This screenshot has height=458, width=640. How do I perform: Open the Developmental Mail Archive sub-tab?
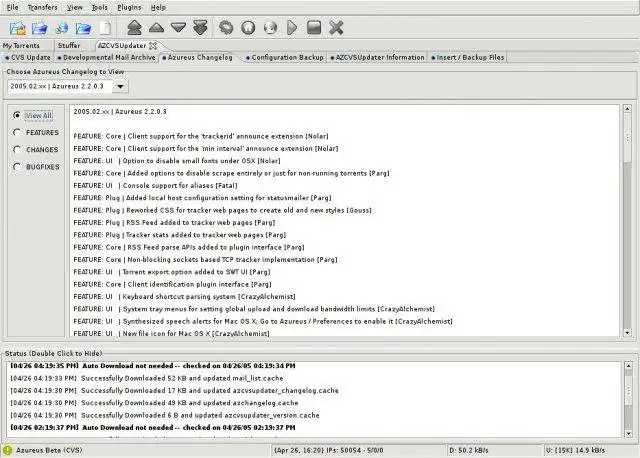pyautogui.click(x=107, y=58)
